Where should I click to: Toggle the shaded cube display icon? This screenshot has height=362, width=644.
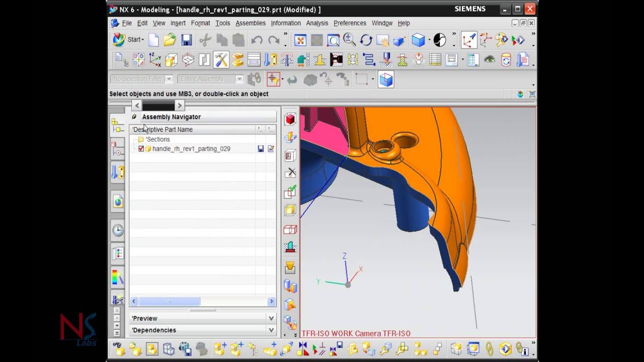[x=418, y=40]
